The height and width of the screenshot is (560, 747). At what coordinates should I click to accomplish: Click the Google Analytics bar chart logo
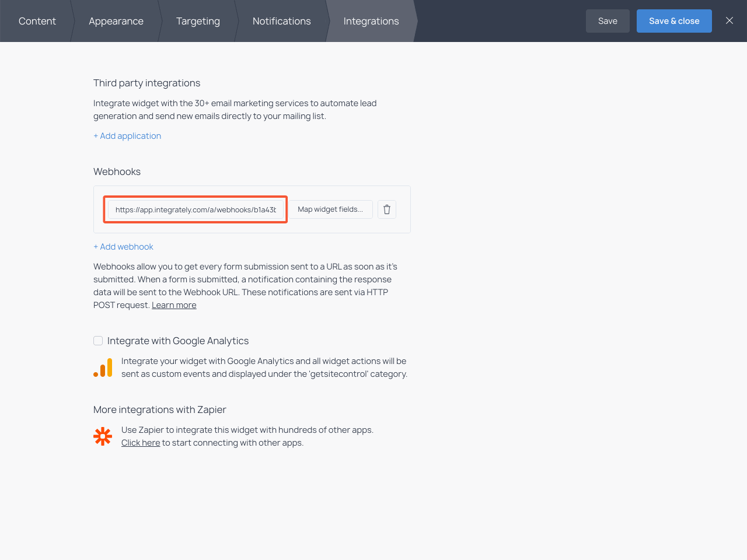pyautogui.click(x=103, y=367)
